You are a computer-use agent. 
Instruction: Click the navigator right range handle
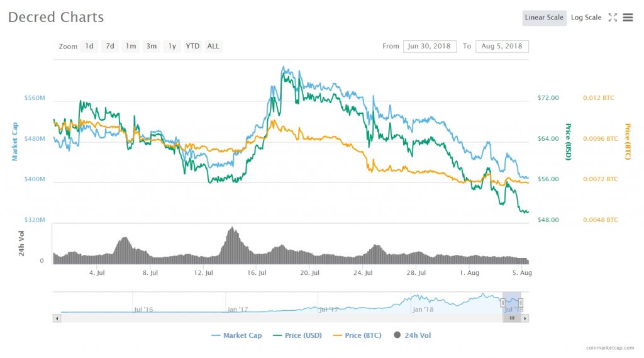tap(520, 303)
